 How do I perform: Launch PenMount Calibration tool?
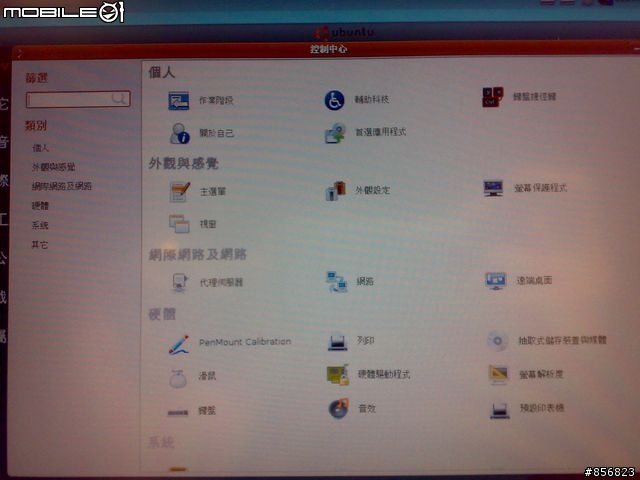point(179,344)
